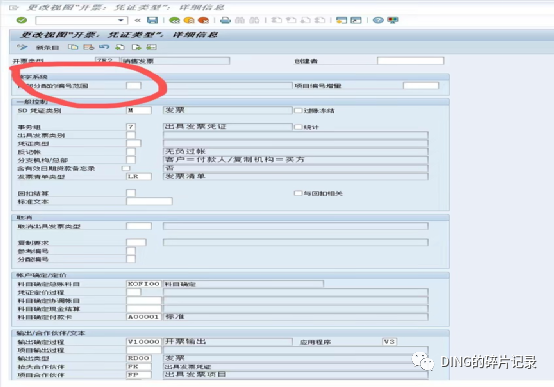Click the Previous Page icon
Image resolution: width=554 pixels, height=387 pixels.
[291, 20]
